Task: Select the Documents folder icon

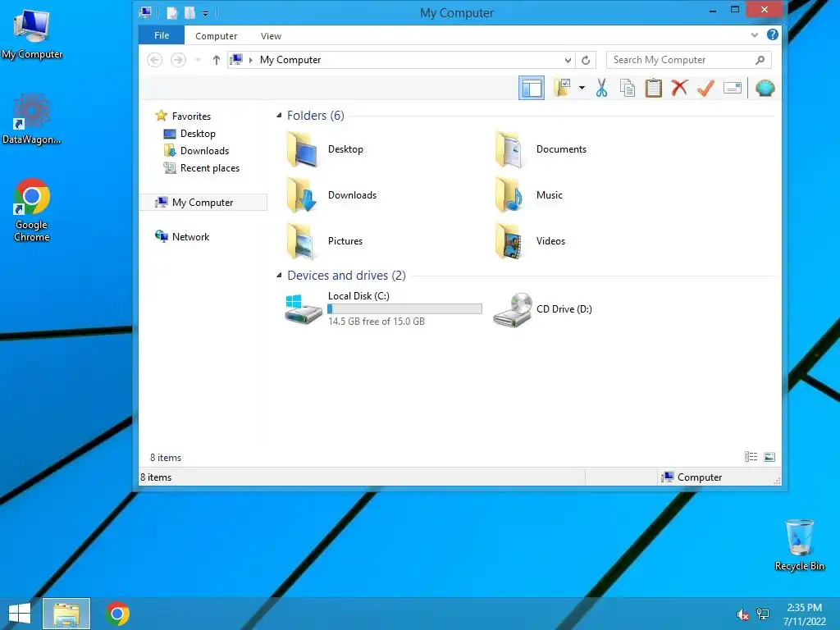Action: click(x=509, y=149)
